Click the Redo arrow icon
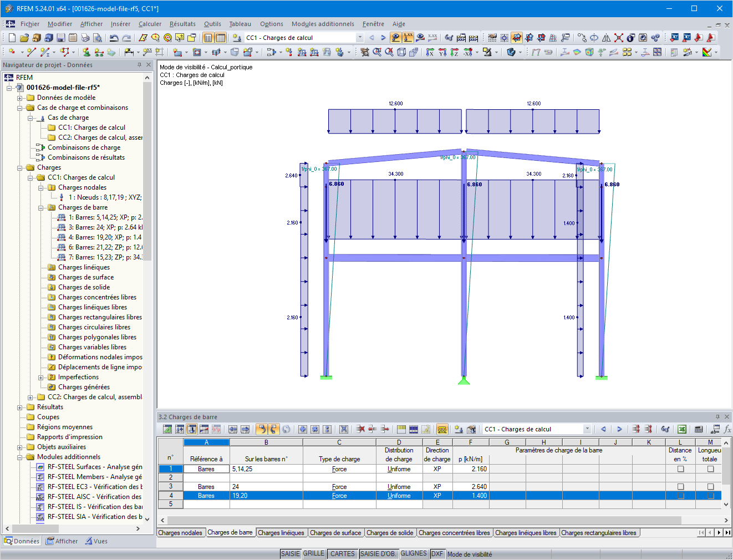The width and height of the screenshot is (733, 560). coord(126,38)
